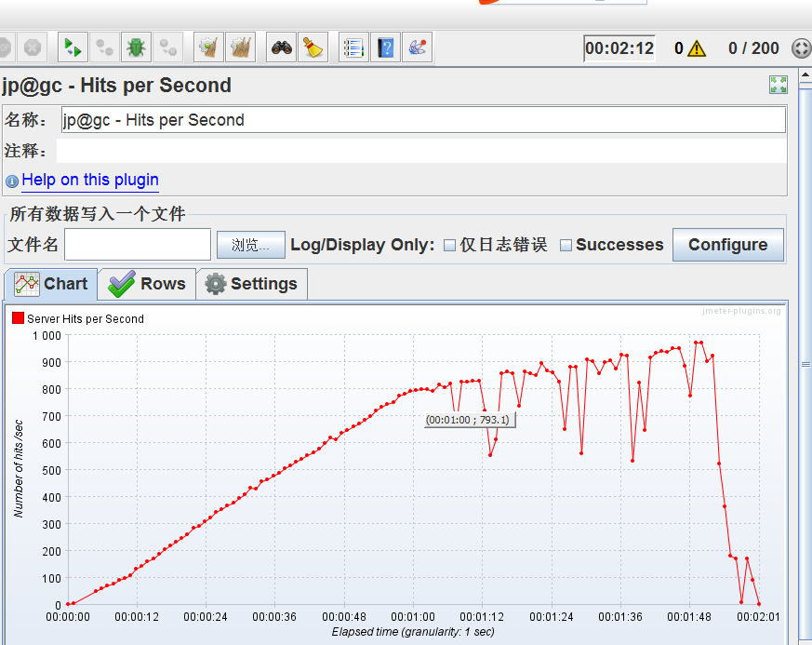Enable the 仅日志错误 checkbox
The image size is (812, 645).
[449, 245]
